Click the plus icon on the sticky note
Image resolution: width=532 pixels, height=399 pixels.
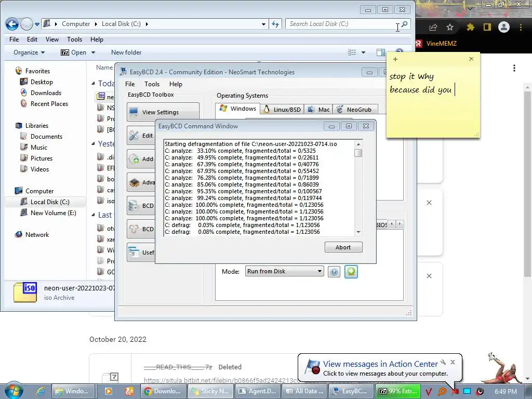[x=395, y=59]
